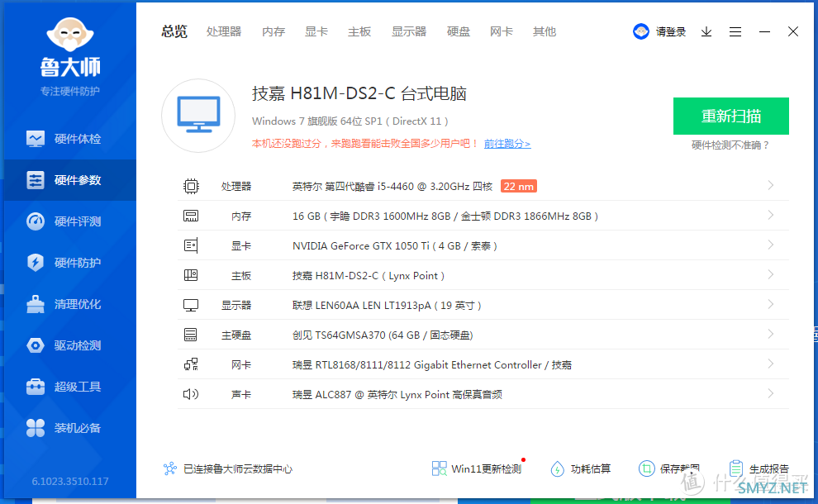Switch to the top 主板 tab
The height and width of the screenshot is (504, 818).
(x=359, y=32)
